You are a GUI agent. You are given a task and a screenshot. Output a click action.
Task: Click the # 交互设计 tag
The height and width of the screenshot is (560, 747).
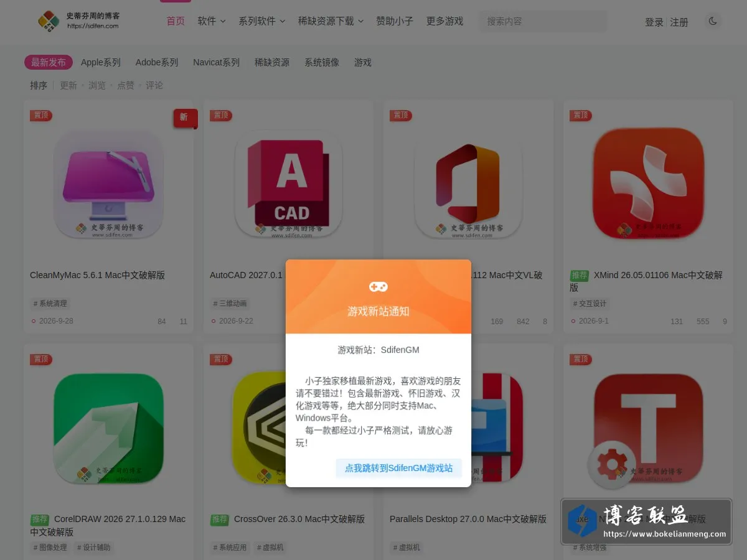pyautogui.click(x=590, y=304)
